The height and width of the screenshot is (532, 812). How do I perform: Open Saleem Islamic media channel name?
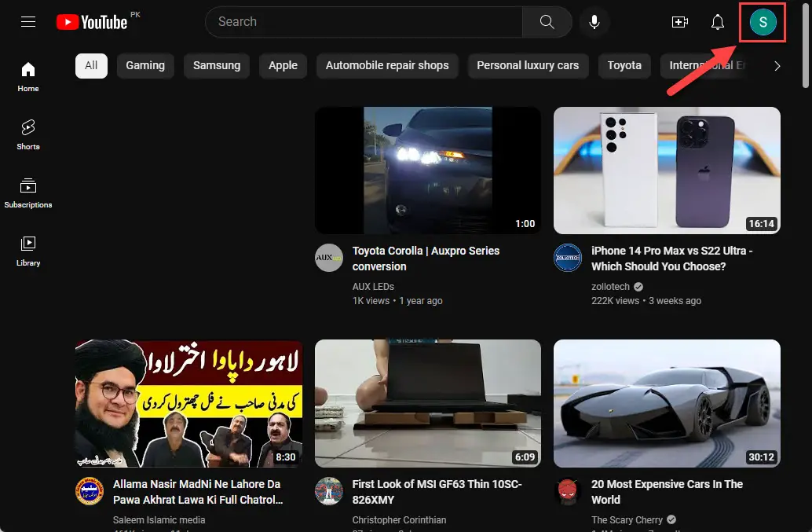click(159, 519)
